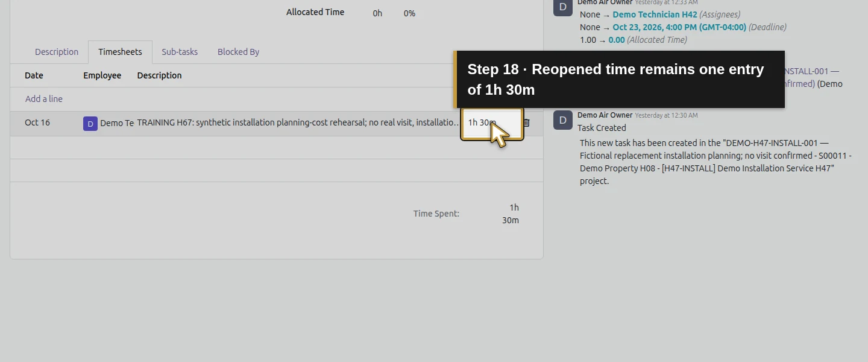Viewport: 868px width, 362px height.
Task: Add a line to timesheets
Action: 44,99
